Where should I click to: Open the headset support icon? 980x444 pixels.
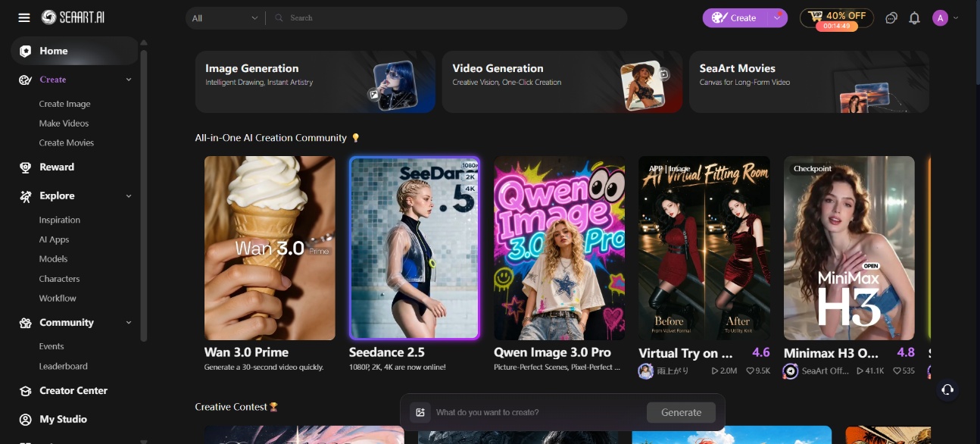pyautogui.click(x=947, y=389)
